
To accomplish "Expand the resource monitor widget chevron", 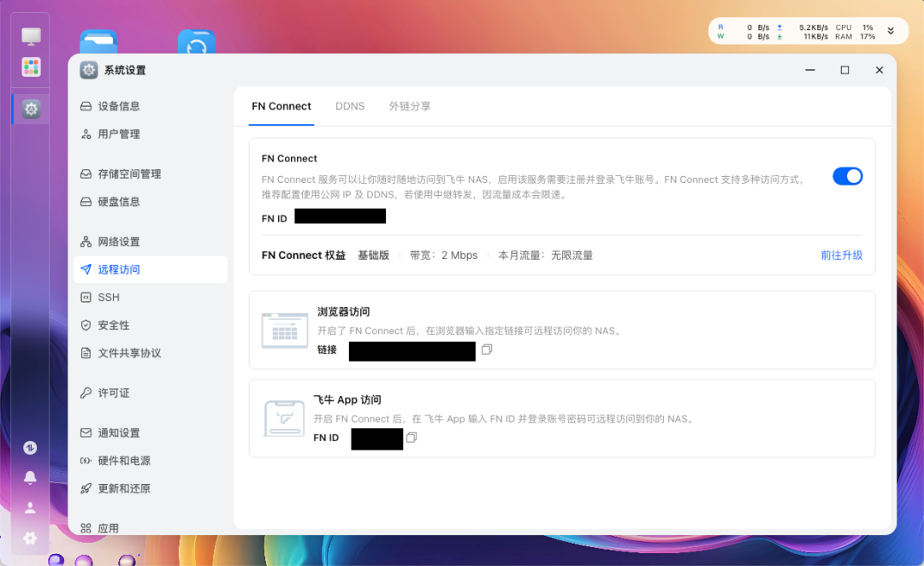I will (x=891, y=32).
